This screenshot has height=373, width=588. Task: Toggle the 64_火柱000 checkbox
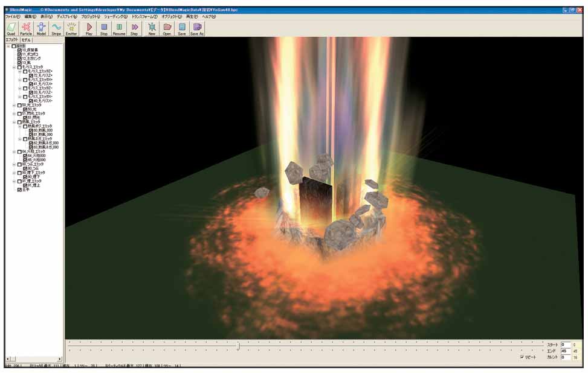25,156
